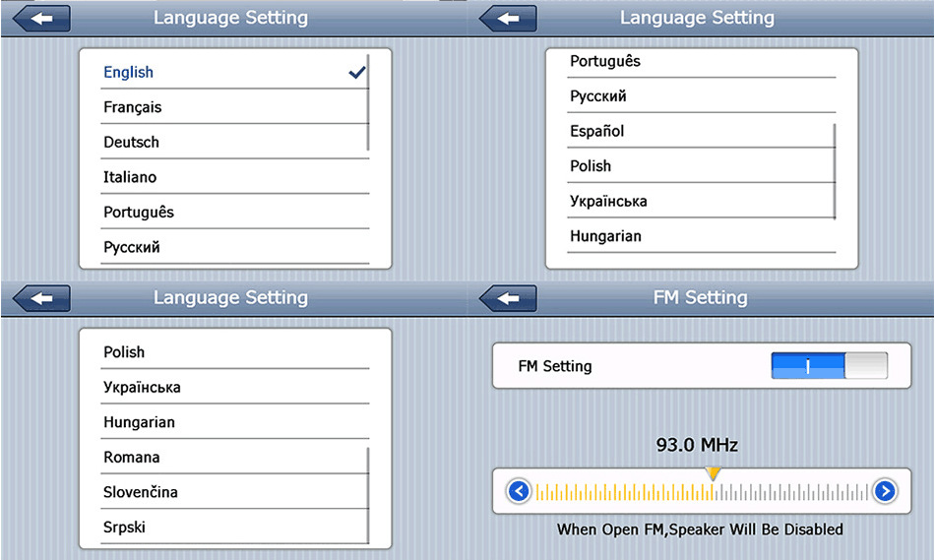This screenshot has height=560, width=935.
Task: Click the checkmark next to English
Action: point(357,72)
